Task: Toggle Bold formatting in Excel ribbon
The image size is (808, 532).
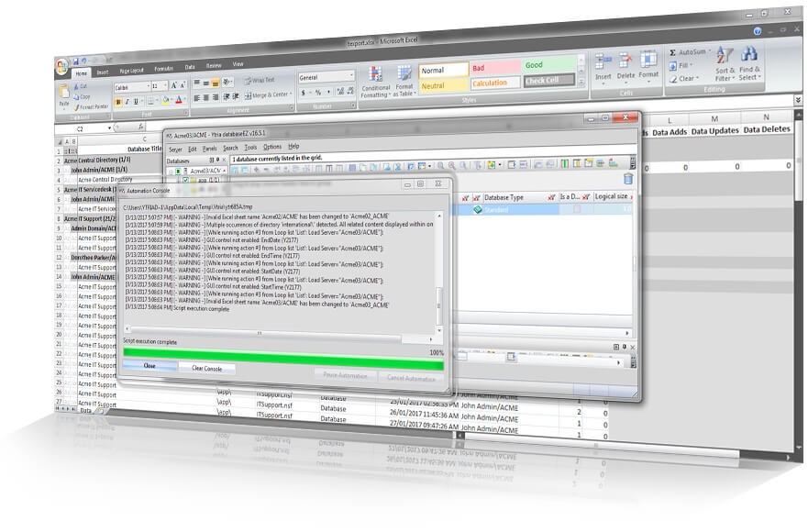Action: 118,102
